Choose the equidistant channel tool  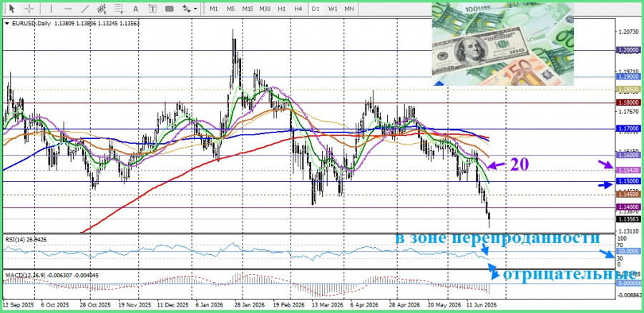point(102,8)
